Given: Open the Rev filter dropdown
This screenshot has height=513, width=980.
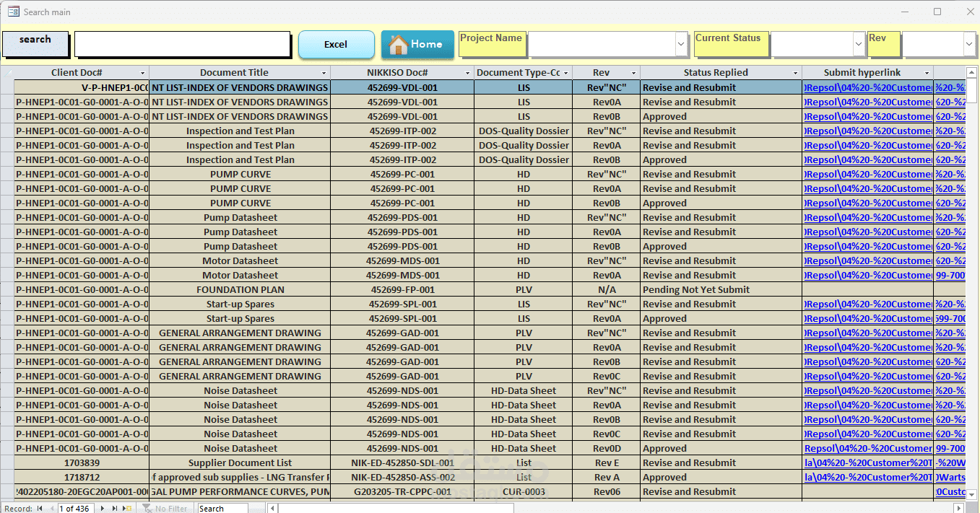Looking at the screenshot, I should (x=969, y=44).
